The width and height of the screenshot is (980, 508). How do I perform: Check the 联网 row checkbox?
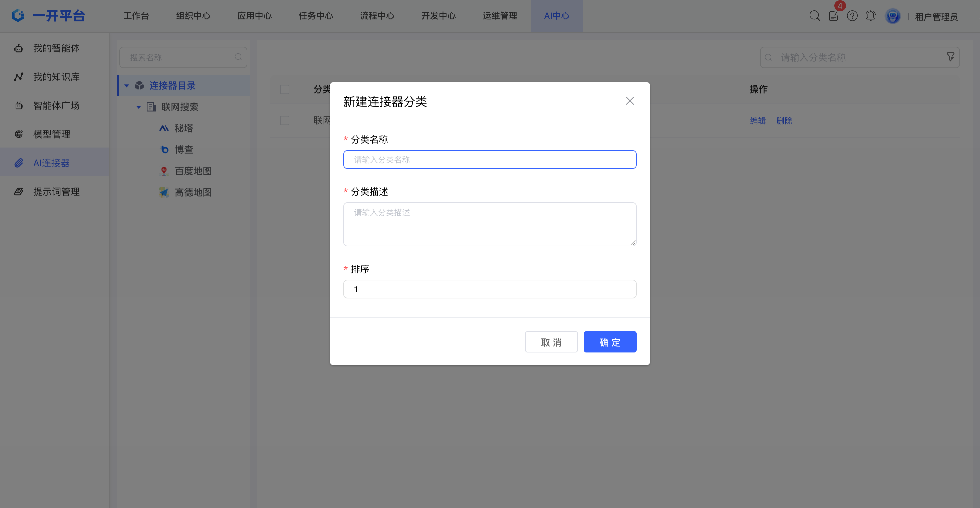pos(285,121)
